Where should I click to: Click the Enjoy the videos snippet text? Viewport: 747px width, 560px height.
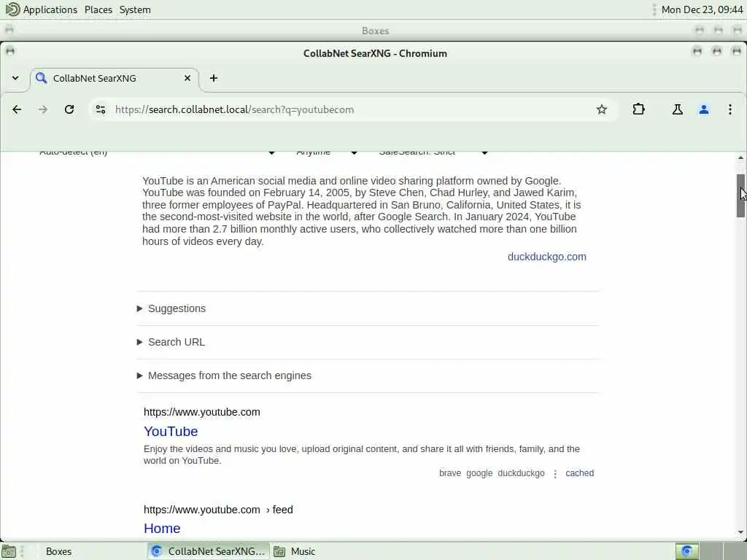(x=362, y=455)
